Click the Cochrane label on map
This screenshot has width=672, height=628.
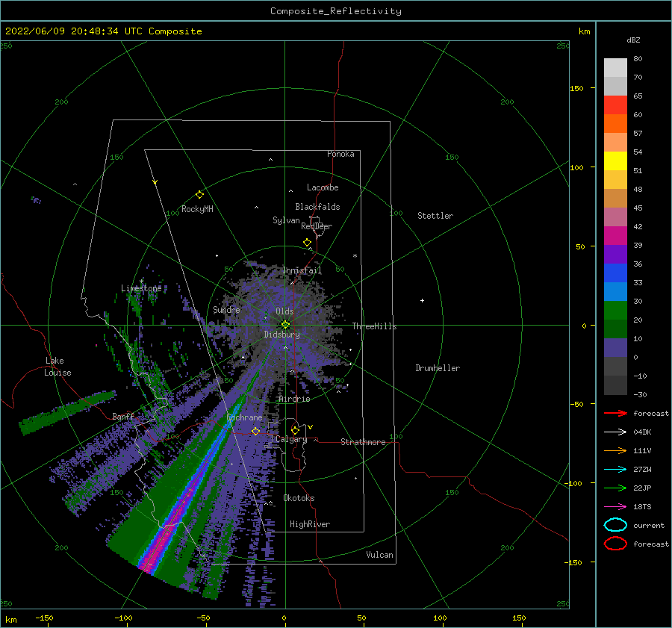click(x=244, y=417)
